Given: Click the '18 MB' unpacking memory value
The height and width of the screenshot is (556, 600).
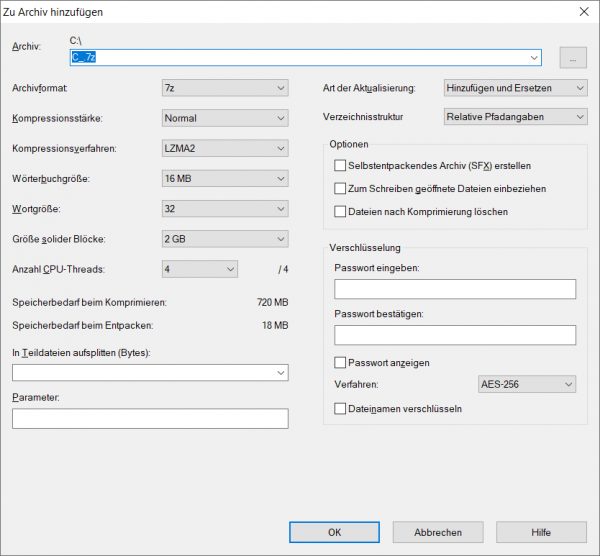Looking at the screenshot, I should pos(275,325).
